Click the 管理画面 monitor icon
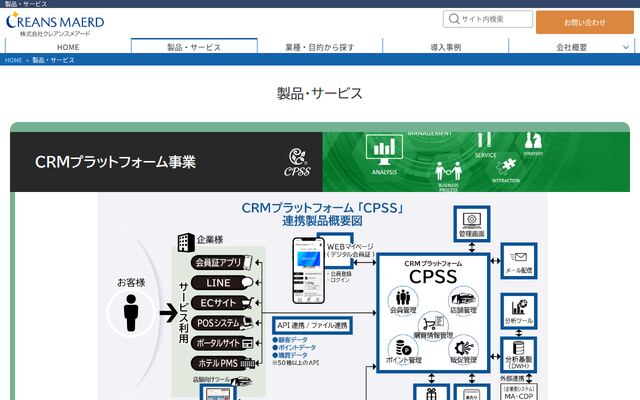 tap(472, 220)
